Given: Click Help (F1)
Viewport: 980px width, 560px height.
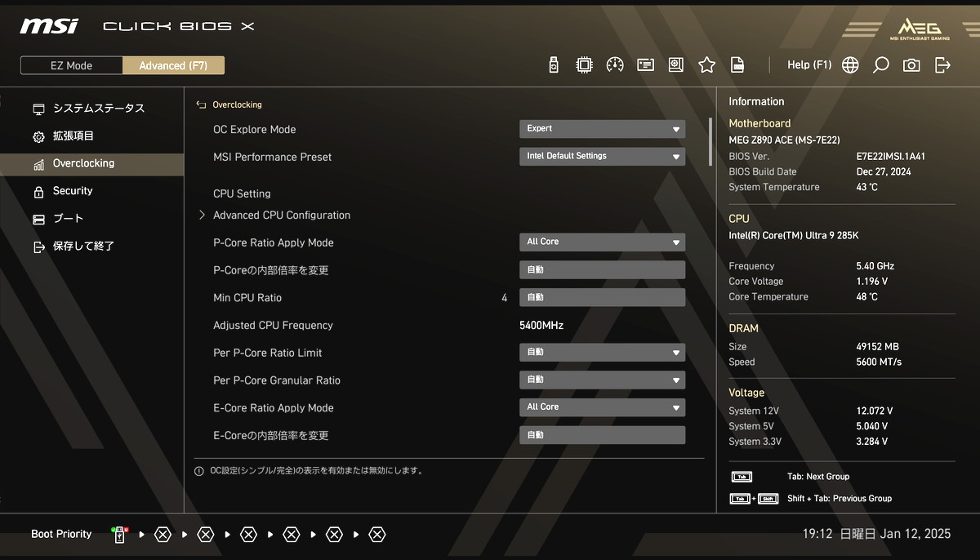Looking at the screenshot, I should (x=809, y=65).
